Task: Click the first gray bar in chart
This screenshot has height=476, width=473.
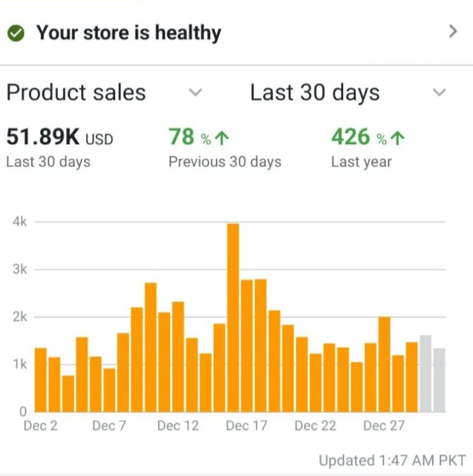Action: [425, 373]
